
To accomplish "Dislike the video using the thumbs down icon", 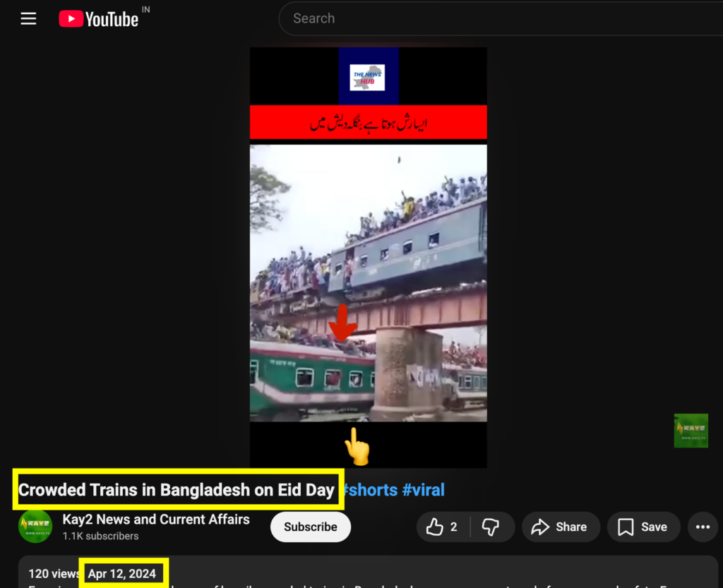I will (x=491, y=527).
